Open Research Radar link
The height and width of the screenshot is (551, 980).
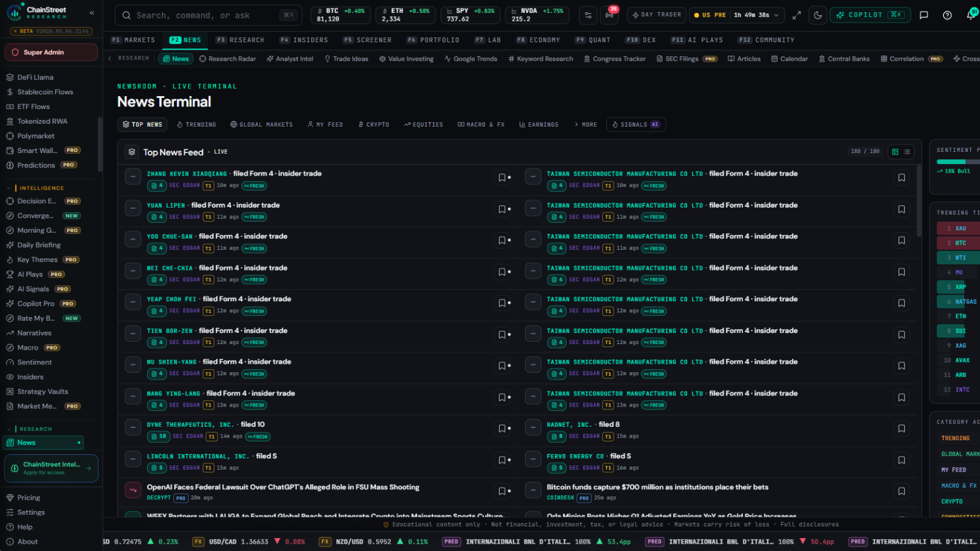pyautogui.click(x=228, y=59)
